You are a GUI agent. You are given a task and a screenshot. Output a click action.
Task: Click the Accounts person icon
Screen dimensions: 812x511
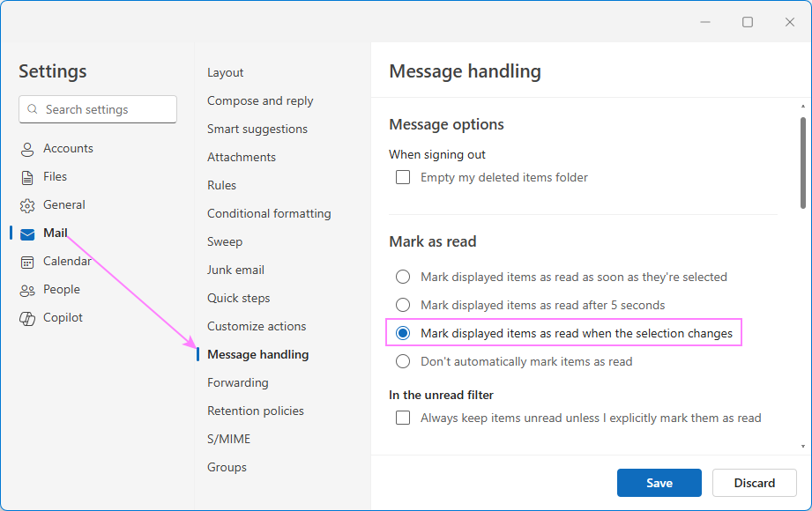point(27,149)
